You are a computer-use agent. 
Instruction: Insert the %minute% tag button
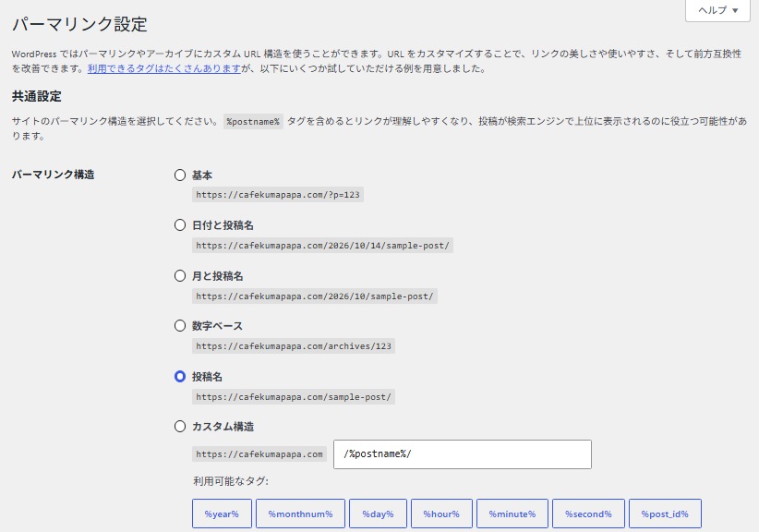512,514
